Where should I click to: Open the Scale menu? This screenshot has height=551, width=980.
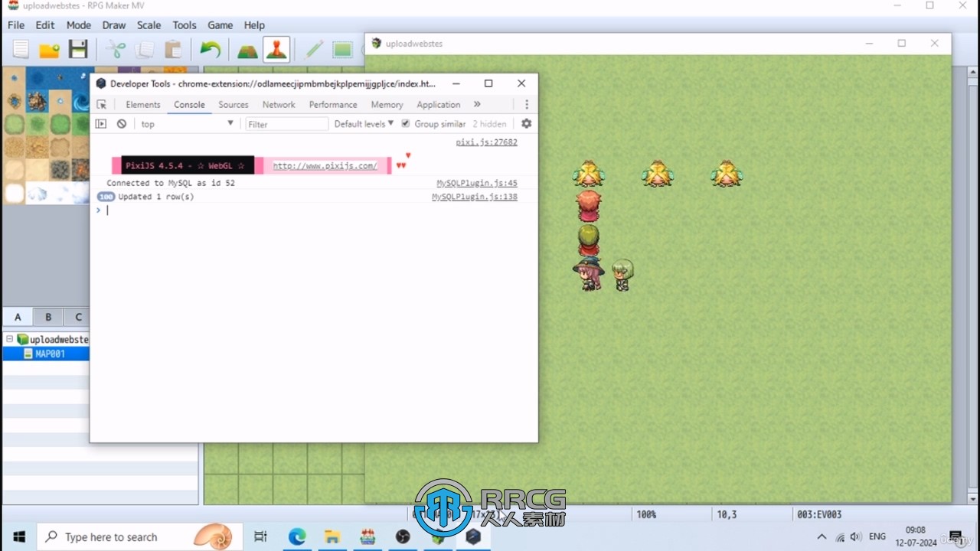tap(149, 25)
